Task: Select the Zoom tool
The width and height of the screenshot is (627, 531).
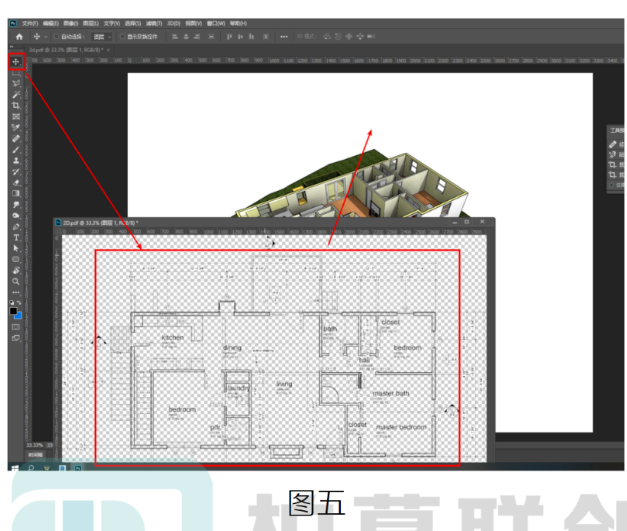Action: [x=16, y=281]
